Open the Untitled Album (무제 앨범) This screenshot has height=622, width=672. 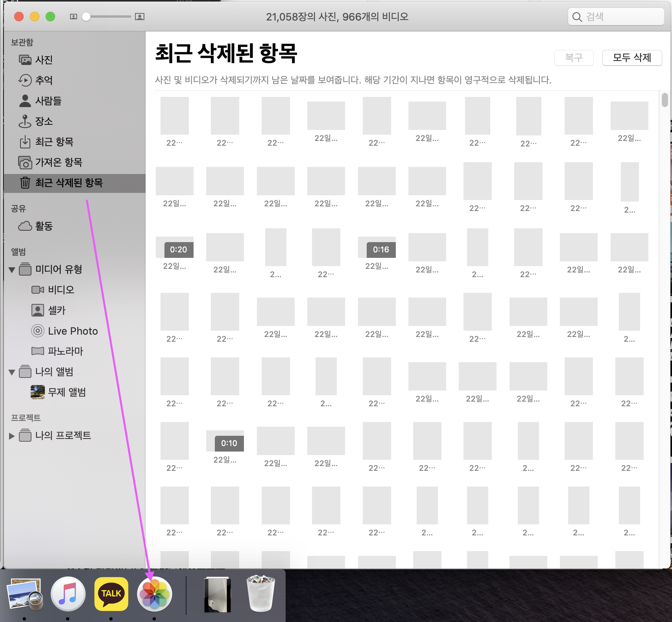pos(66,392)
